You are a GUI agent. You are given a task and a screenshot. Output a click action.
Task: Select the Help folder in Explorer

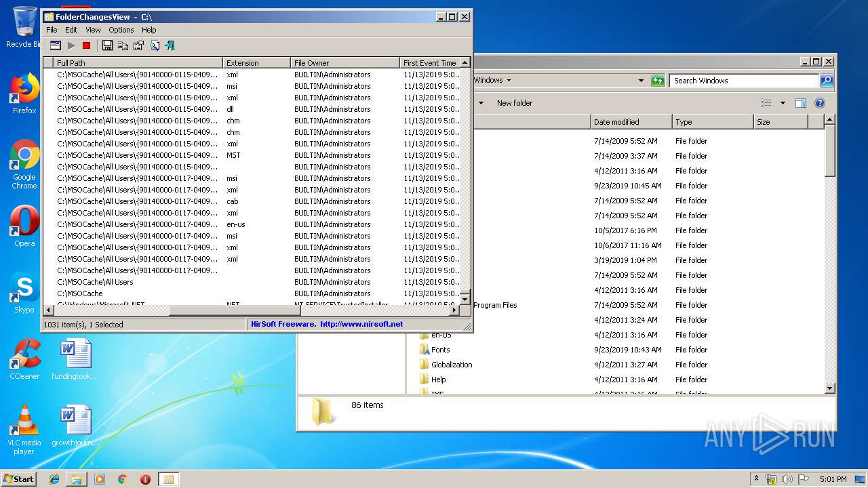click(x=433, y=380)
